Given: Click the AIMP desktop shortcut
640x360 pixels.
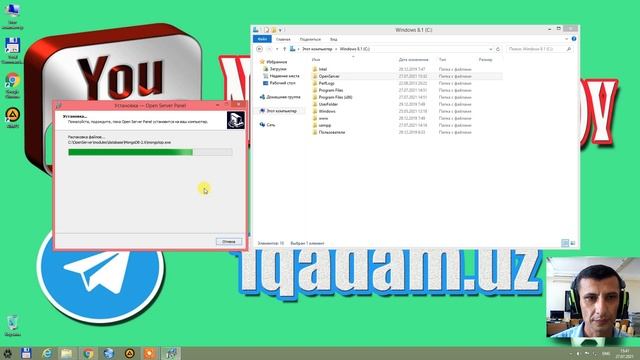Looking at the screenshot, I should 13,118.
